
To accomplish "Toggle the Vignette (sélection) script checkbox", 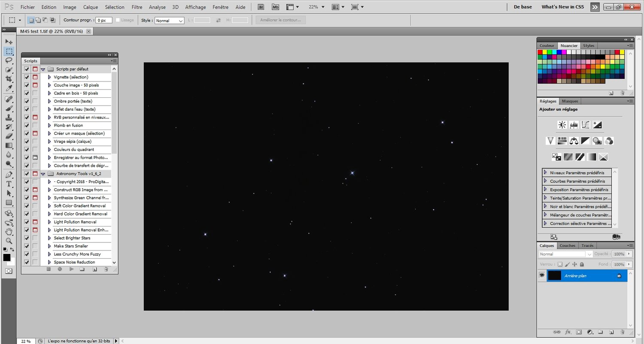I will pos(27,77).
